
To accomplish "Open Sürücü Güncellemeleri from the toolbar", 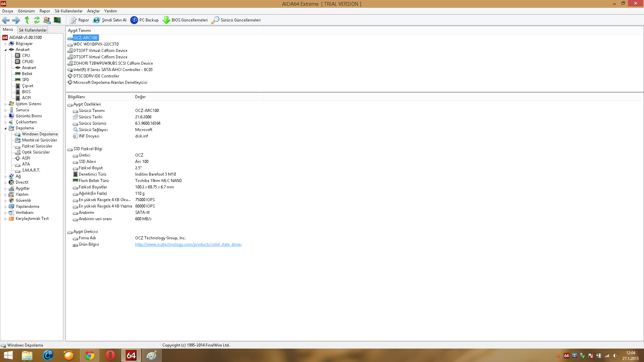I will click(x=236, y=20).
